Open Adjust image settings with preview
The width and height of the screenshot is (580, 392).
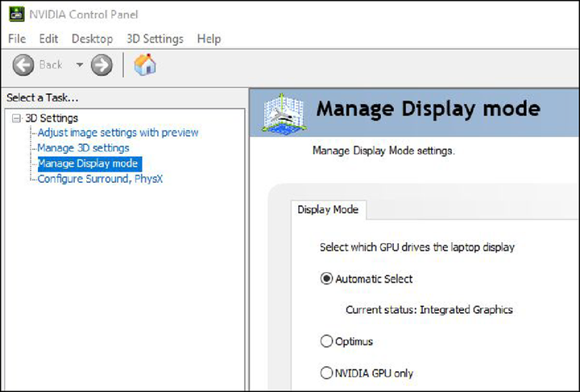point(118,133)
